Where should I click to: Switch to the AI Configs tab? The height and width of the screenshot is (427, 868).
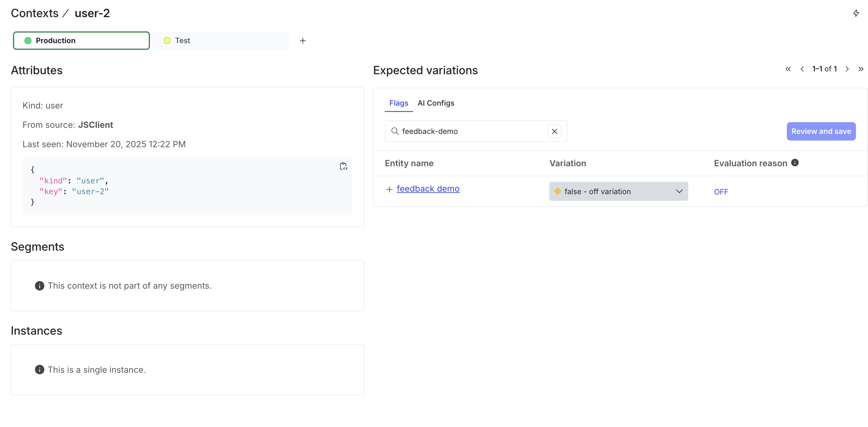[x=436, y=103]
